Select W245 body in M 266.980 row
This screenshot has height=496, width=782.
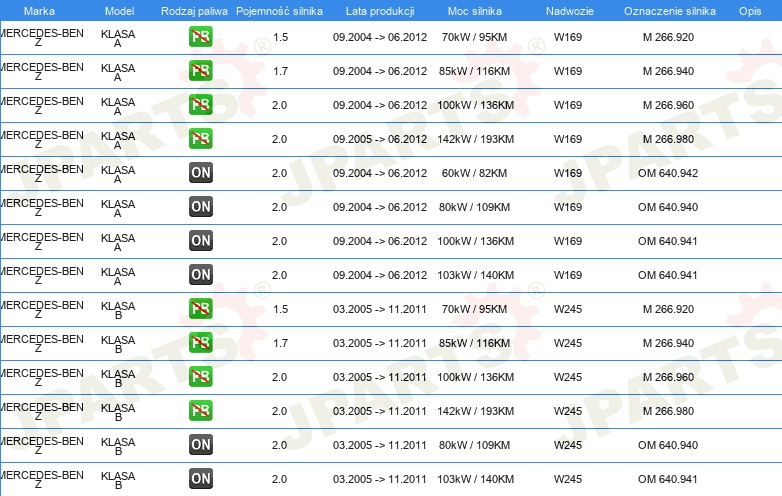pyautogui.click(x=568, y=411)
